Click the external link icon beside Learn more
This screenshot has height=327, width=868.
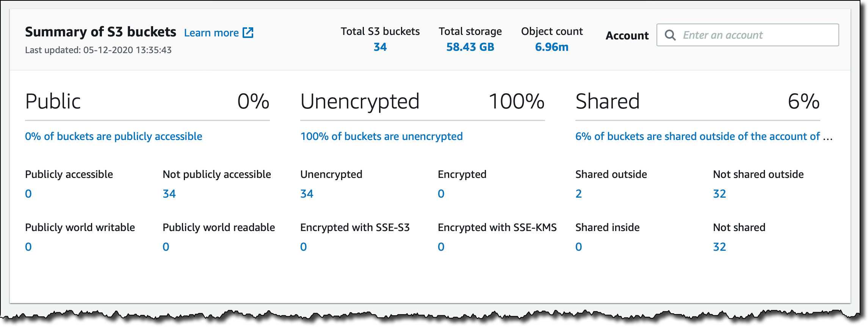coord(248,33)
